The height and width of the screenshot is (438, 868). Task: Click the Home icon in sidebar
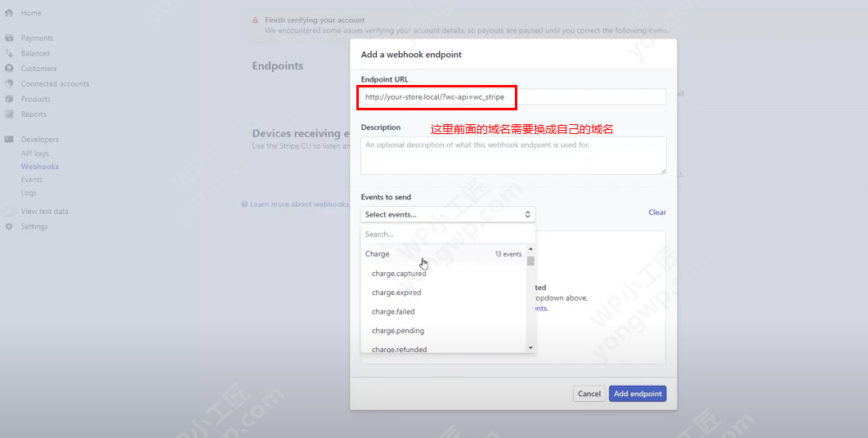pos(9,14)
